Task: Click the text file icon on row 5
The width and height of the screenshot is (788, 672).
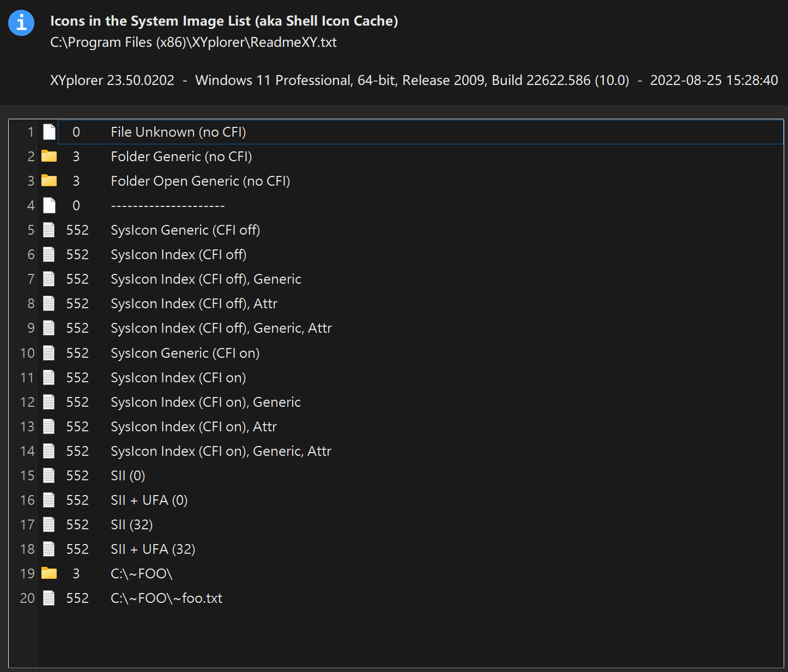Action: pyautogui.click(x=49, y=230)
